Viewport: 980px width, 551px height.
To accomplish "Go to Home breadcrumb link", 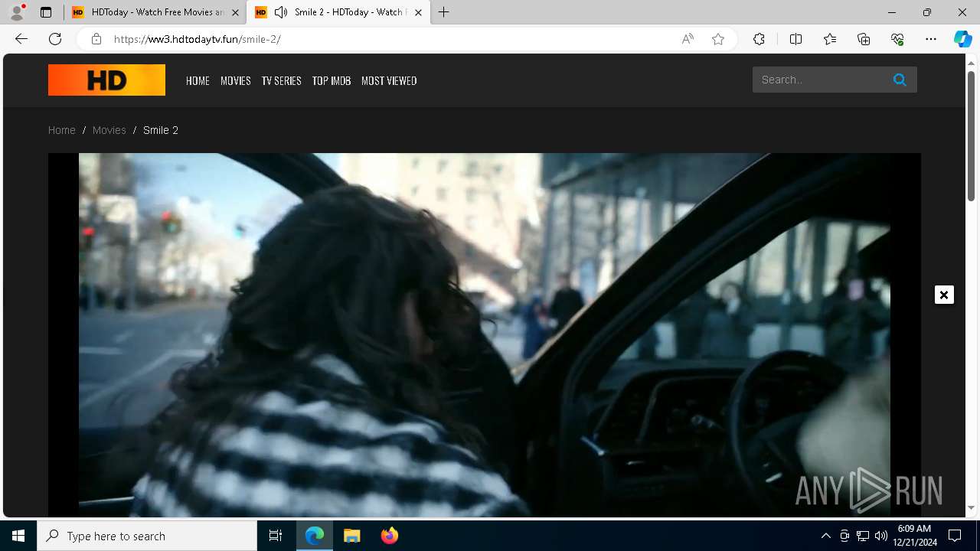I will [62, 130].
